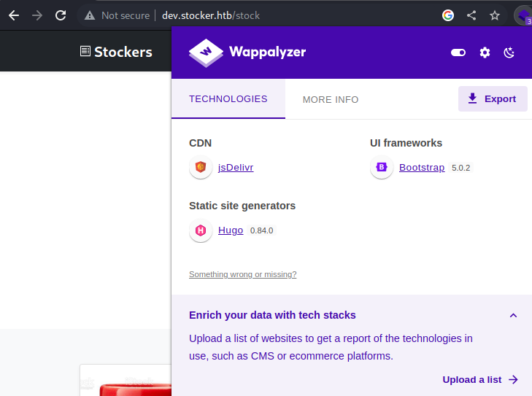Image resolution: width=532 pixels, height=396 pixels.
Task: Click the Stockers list icon
Action: (x=85, y=51)
